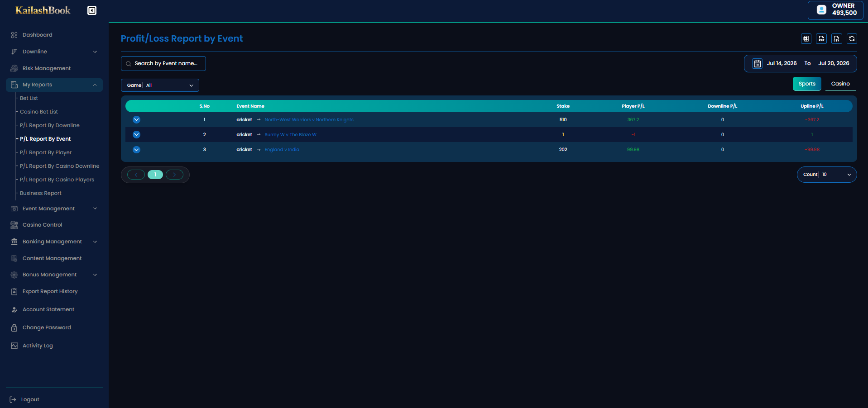Expand the Downline menu chevron

[95, 52]
